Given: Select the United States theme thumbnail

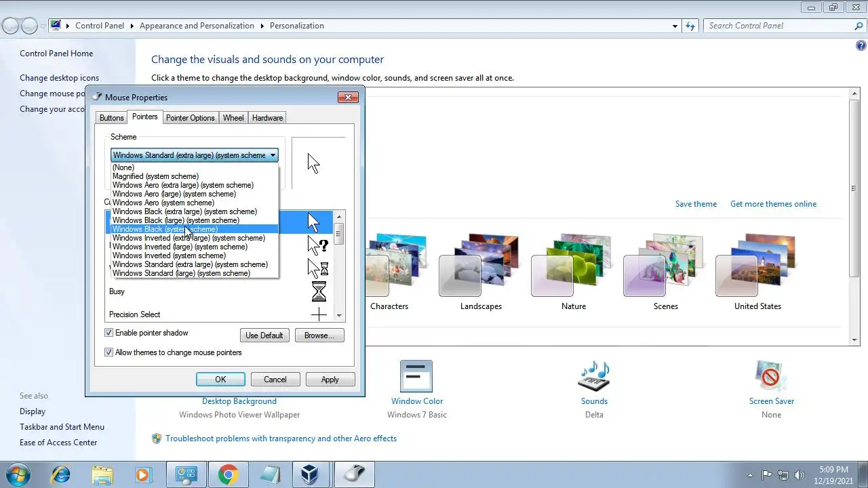Looking at the screenshot, I should click(757, 266).
